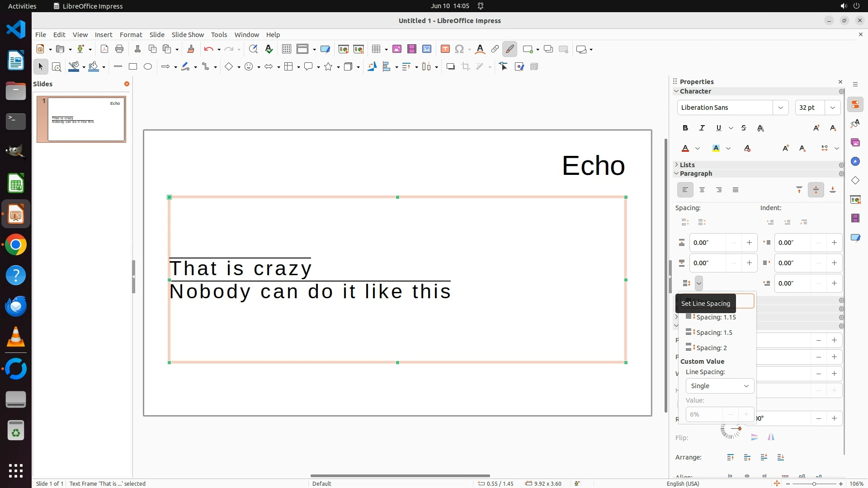Insert a text box from the toolbar
Screen dimensions: 868x488
point(445,49)
